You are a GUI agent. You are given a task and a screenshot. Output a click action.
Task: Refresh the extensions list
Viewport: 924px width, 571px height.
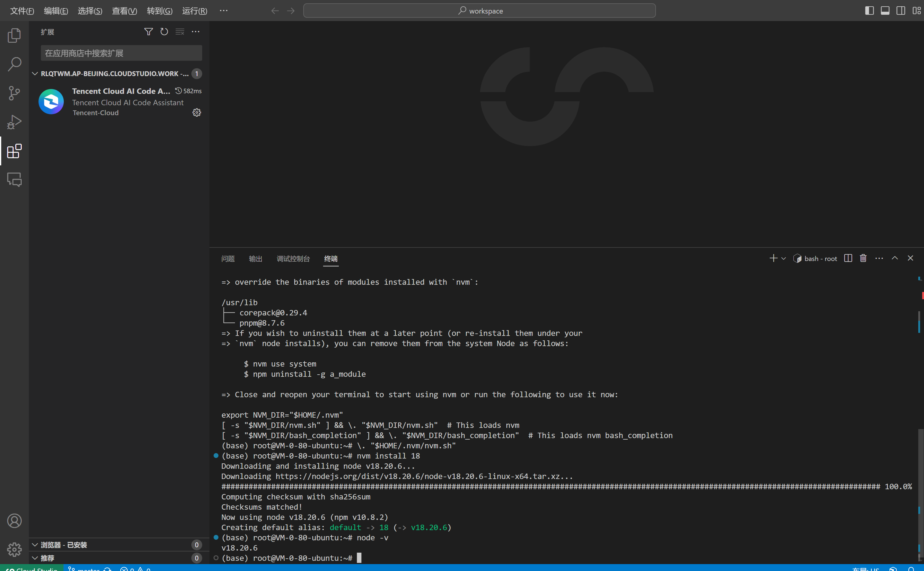click(164, 32)
